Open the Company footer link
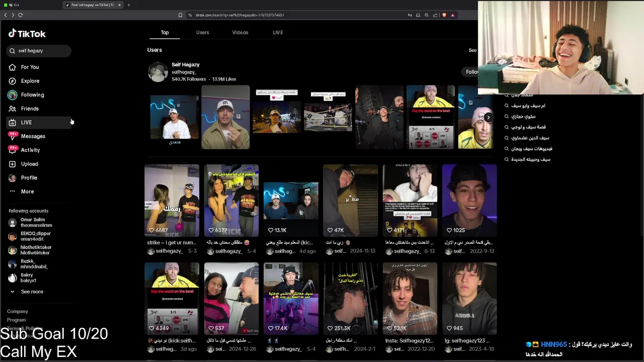Screen dimensions: 644x362 pos(18,311)
